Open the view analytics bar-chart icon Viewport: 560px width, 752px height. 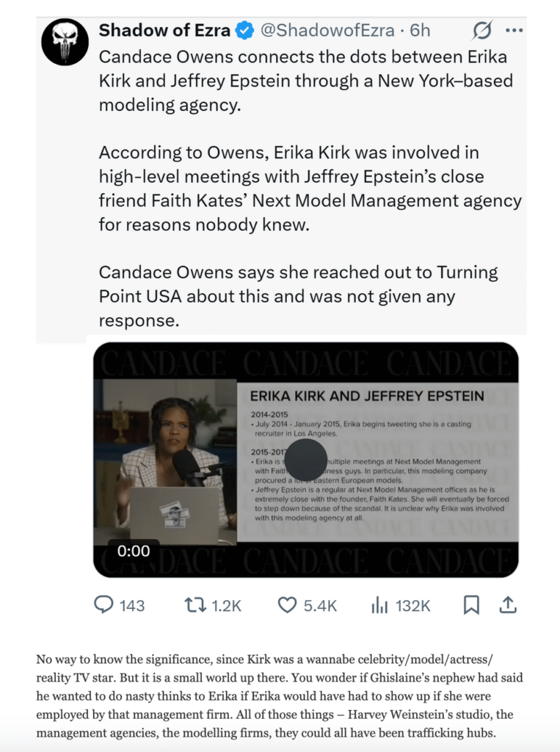379,605
